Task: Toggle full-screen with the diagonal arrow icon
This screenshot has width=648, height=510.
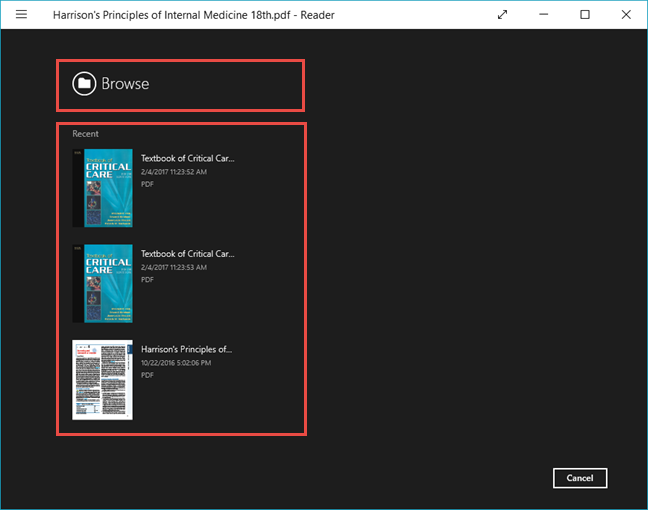Action: [x=502, y=15]
